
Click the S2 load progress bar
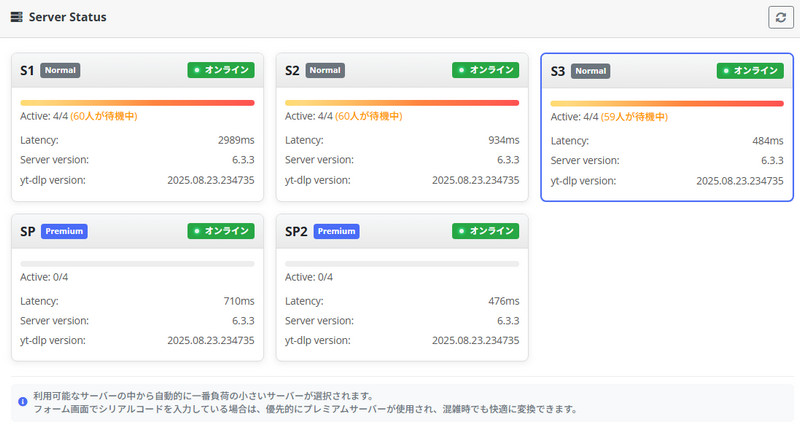(x=402, y=103)
